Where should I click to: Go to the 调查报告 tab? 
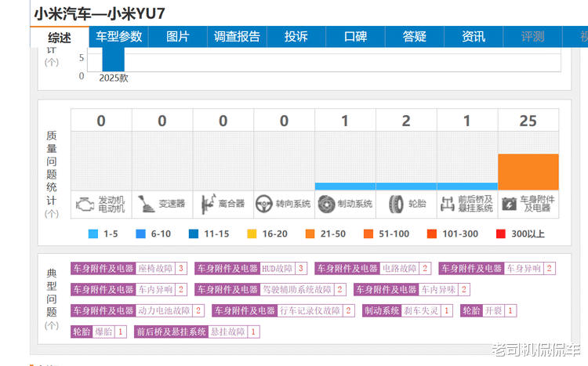[237, 37]
